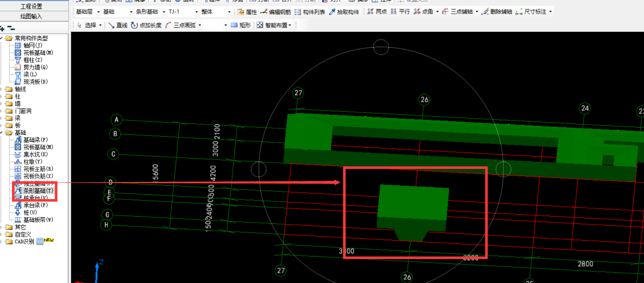
Task: Click the minus collapse-all icon above tree
Action: click(11, 28)
